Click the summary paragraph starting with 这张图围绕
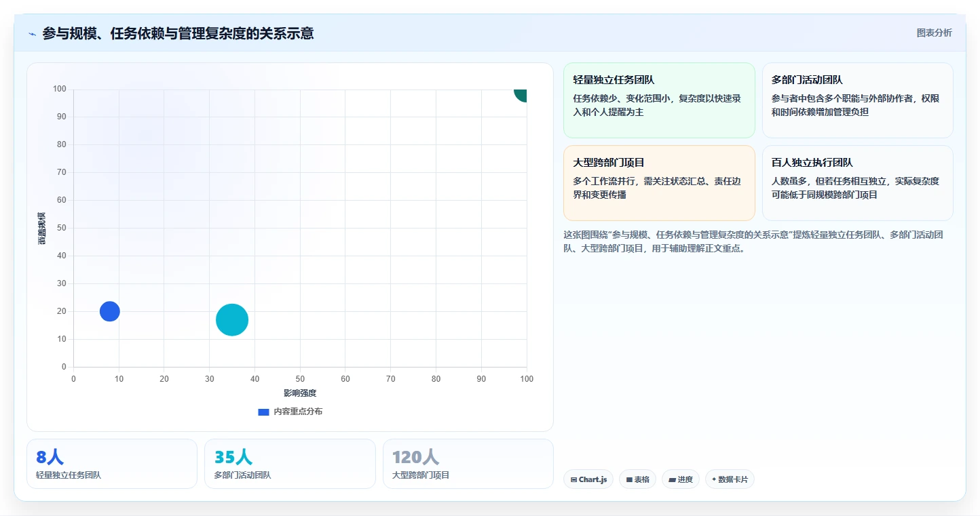Image resolution: width=980 pixels, height=516 pixels. click(753, 241)
